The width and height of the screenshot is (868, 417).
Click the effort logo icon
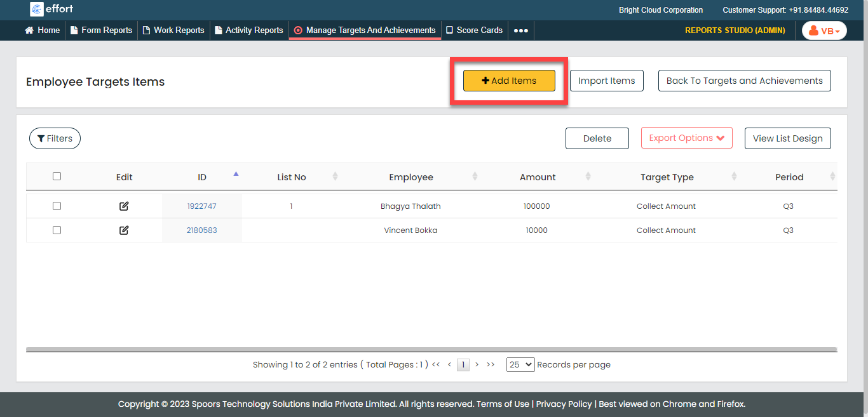tap(37, 10)
